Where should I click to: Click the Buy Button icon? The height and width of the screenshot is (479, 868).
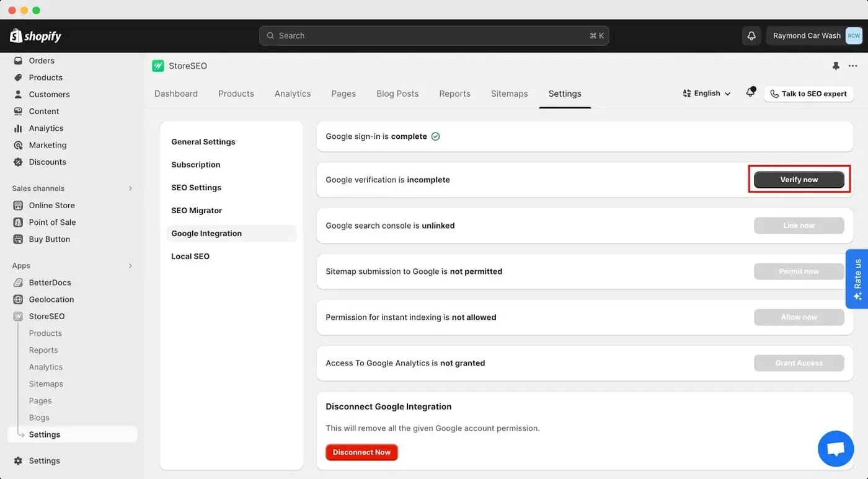18,239
